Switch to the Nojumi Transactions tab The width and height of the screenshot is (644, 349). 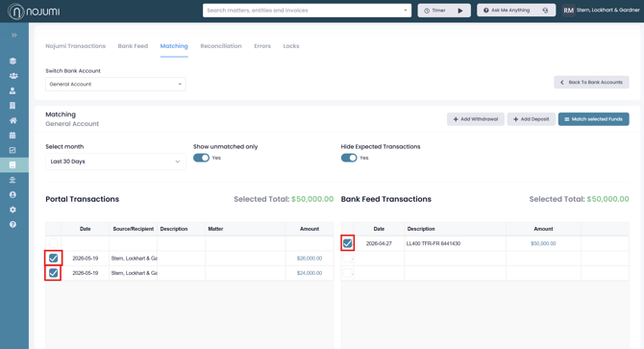(x=76, y=46)
